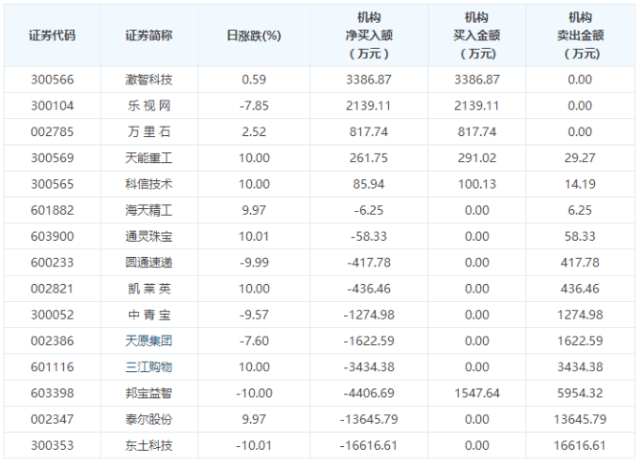Select the 凯莱英 name cell
This screenshot has height=464, width=640.
(149, 289)
